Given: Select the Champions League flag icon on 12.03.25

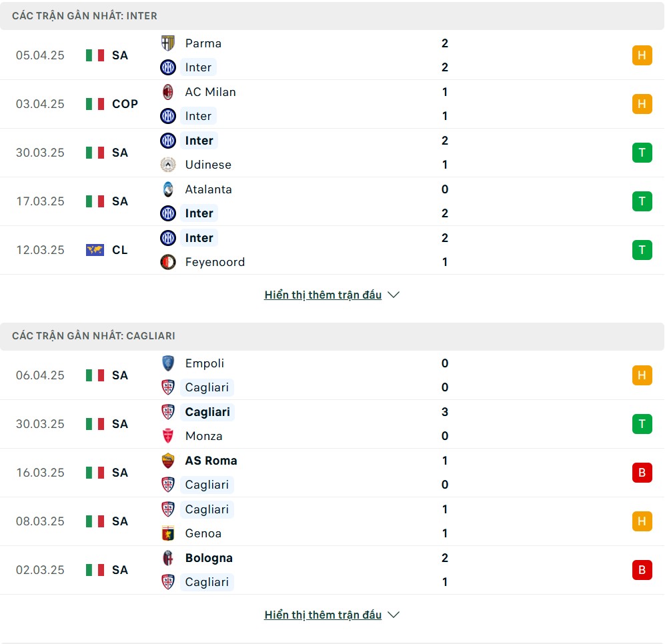Looking at the screenshot, I should click(x=95, y=250).
